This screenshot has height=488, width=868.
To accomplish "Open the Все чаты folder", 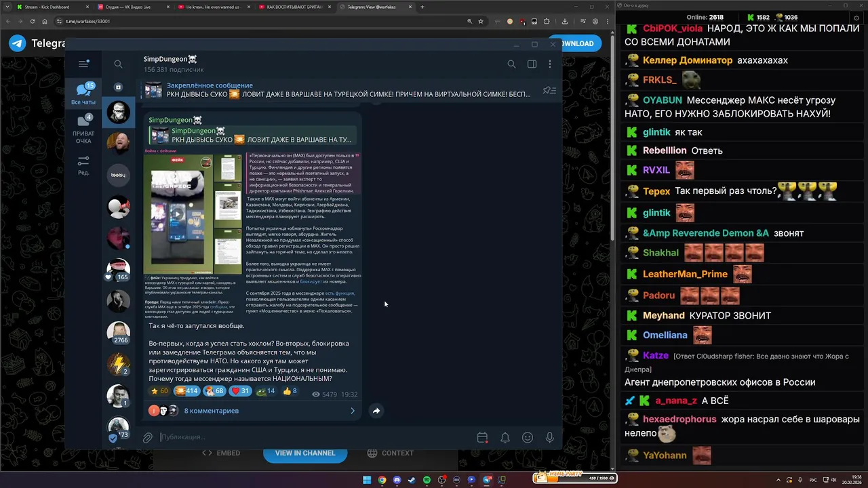I will tap(83, 94).
